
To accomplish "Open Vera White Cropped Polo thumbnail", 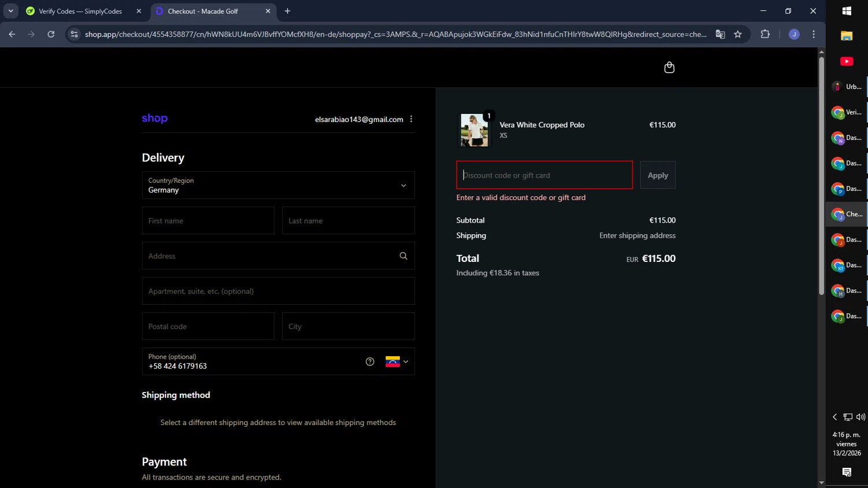I will click(474, 130).
